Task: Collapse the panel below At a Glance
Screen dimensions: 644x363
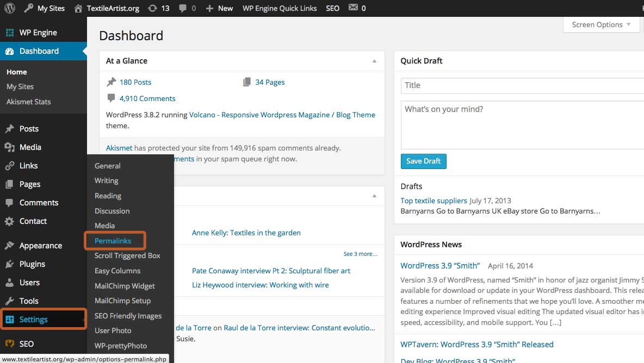Action: click(x=374, y=196)
